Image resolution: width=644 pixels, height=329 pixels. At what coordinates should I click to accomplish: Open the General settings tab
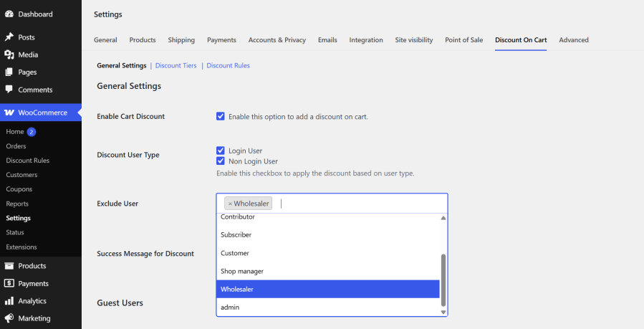click(x=105, y=40)
